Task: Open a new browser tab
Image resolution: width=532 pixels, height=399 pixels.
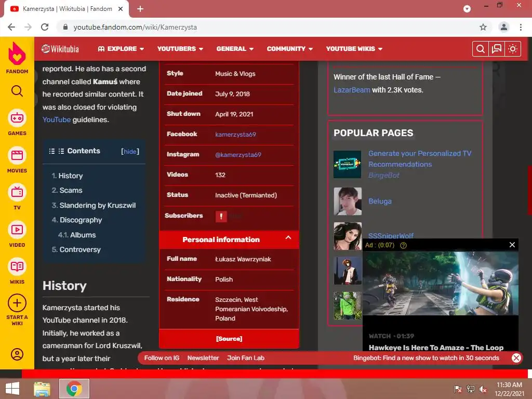Action: (x=140, y=9)
